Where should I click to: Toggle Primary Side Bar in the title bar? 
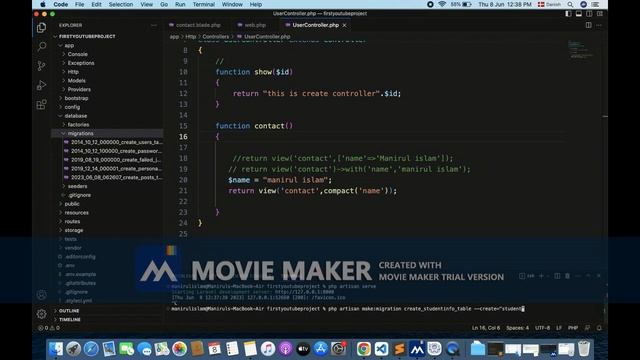[568, 14]
